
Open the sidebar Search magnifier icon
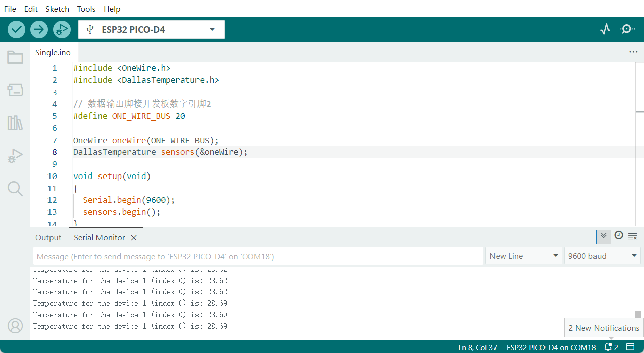point(15,189)
